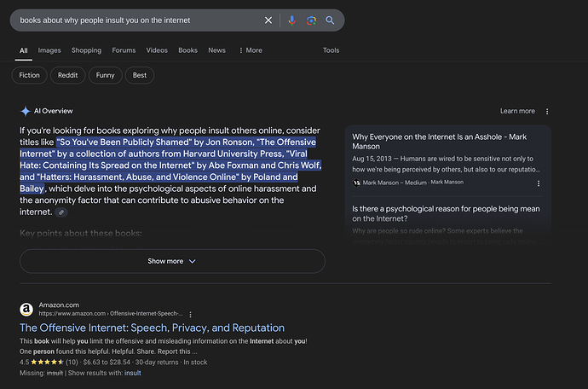Open the Forums tab
Viewport: 588px width, 389px height.
(124, 50)
